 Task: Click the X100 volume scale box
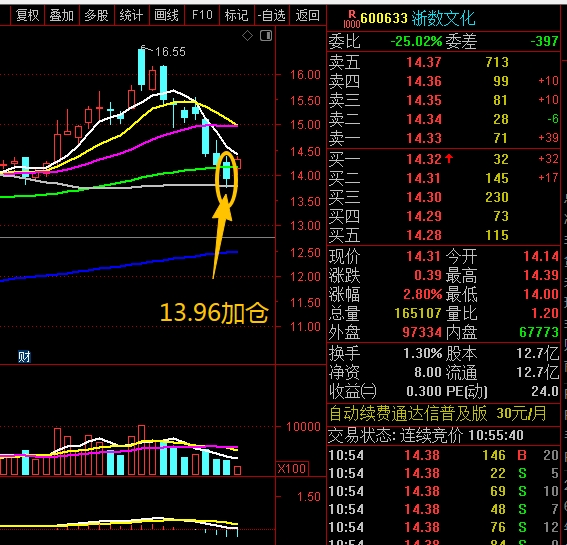[292, 469]
